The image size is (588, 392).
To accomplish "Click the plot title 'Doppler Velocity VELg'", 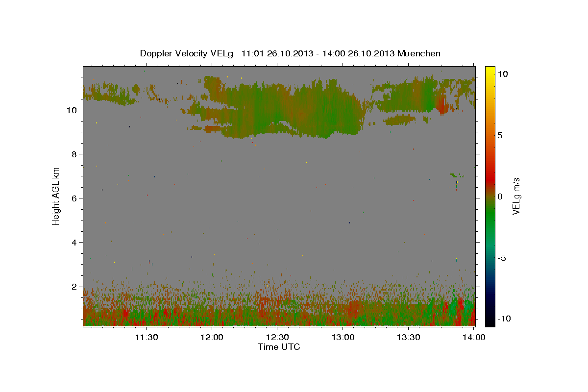I will tap(187, 53).
